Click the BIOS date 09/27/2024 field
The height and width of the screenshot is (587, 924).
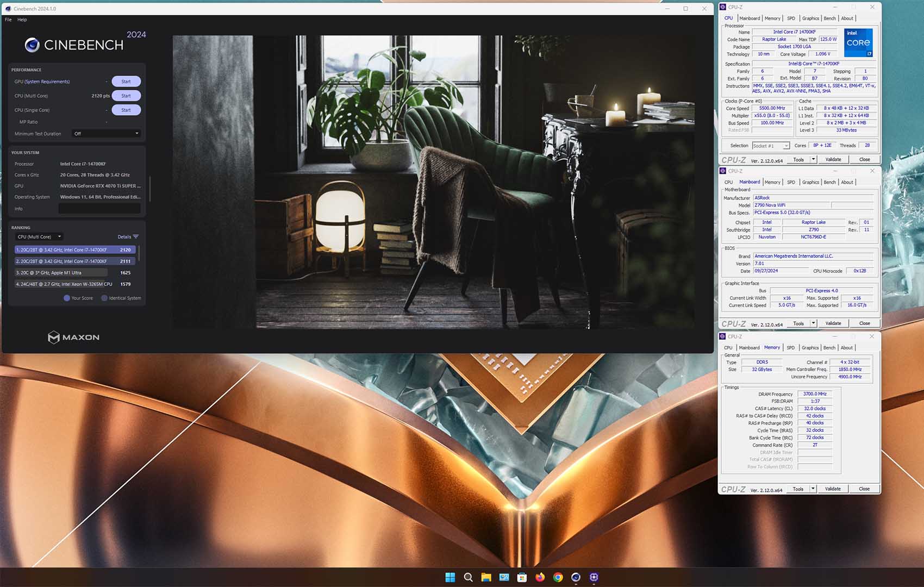780,271
